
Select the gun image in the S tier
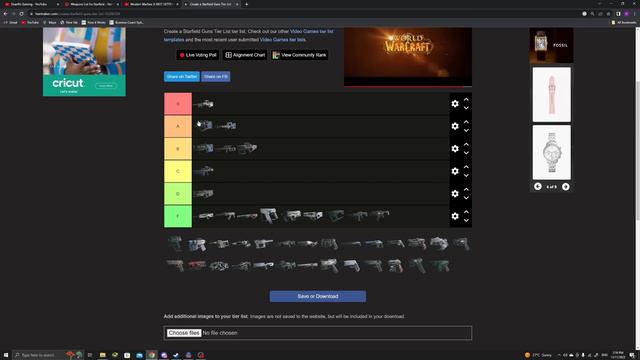tap(204, 104)
